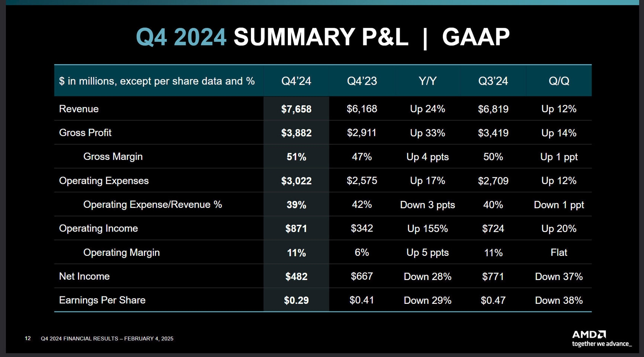644x357 pixels.
Task: Click the Q4'24 column header
Action: click(x=296, y=81)
